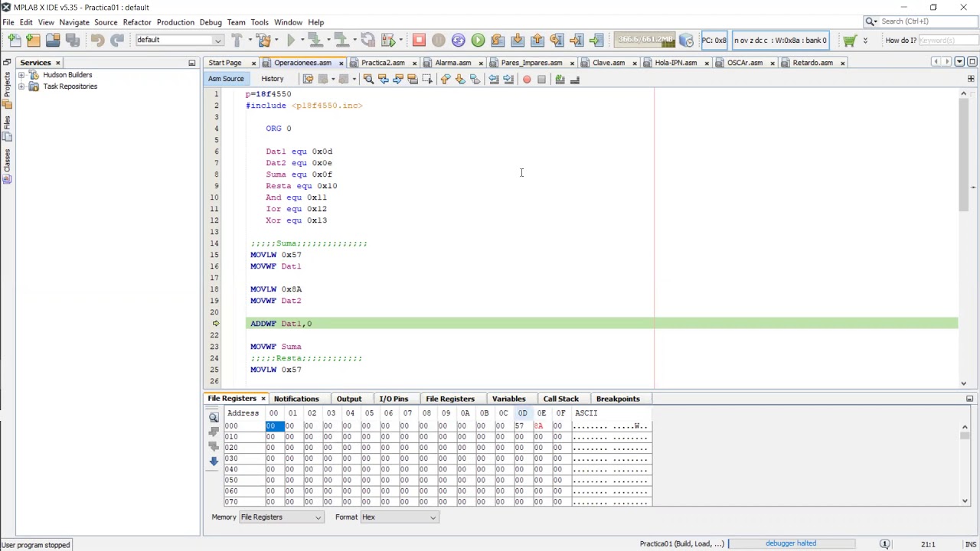This screenshot has height=551, width=980.
Task: Expand the Hudson Builders tree node
Action: [21, 75]
